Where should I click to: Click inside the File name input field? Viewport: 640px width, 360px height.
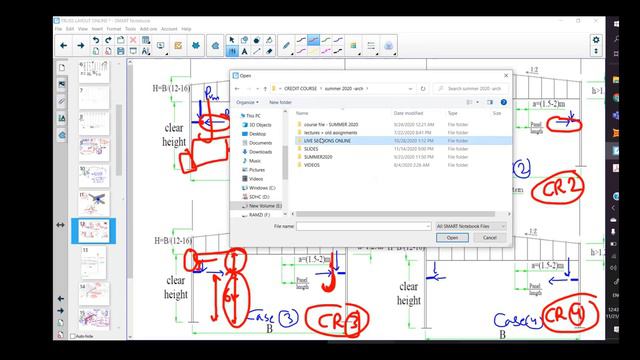pos(363,226)
